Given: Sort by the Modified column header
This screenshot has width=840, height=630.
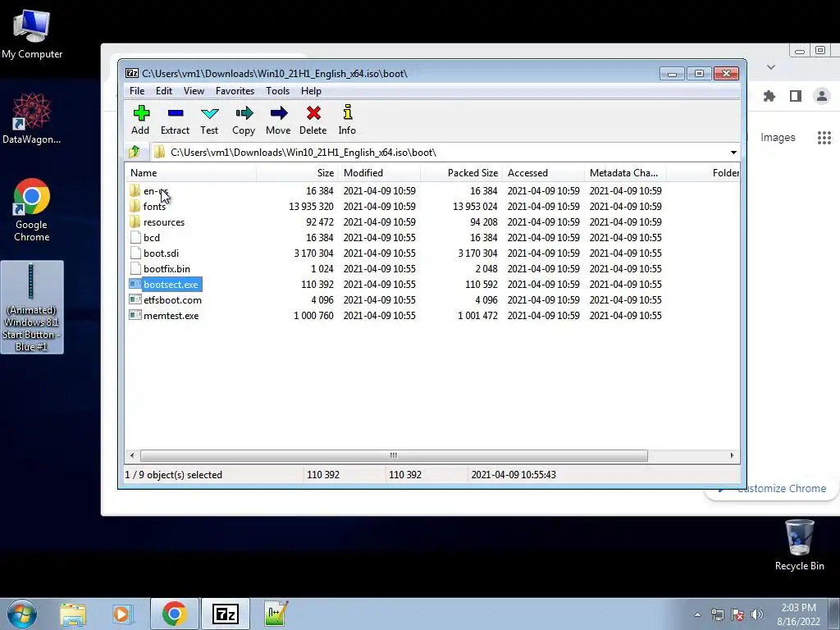Looking at the screenshot, I should click(x=379, y=173).
